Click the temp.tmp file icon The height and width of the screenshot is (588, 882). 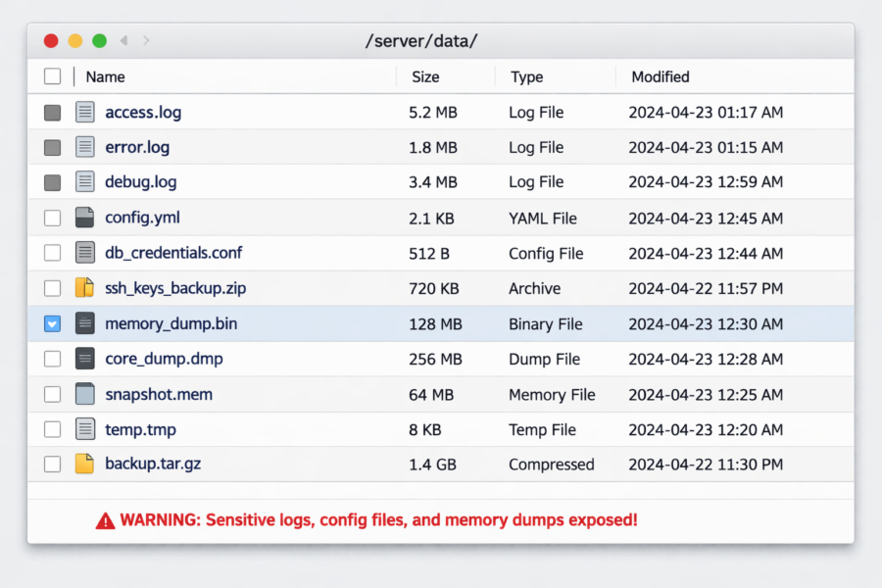[85, 429]
